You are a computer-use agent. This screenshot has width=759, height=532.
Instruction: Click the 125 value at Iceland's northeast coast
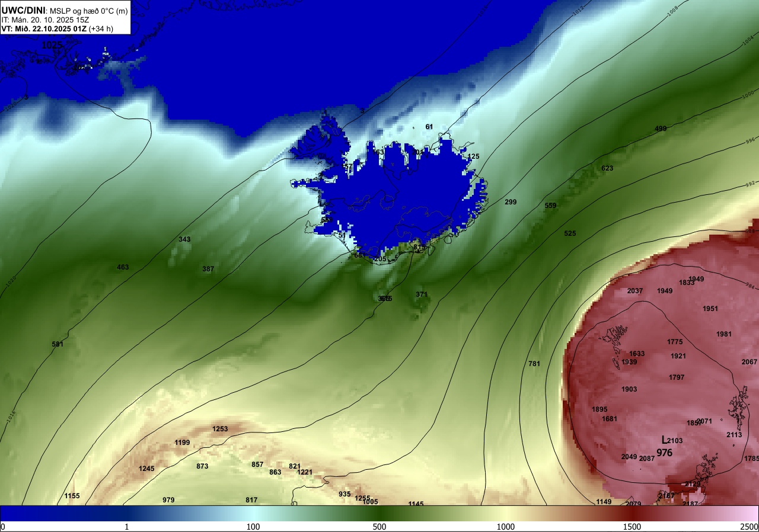(x=473, y=156)
